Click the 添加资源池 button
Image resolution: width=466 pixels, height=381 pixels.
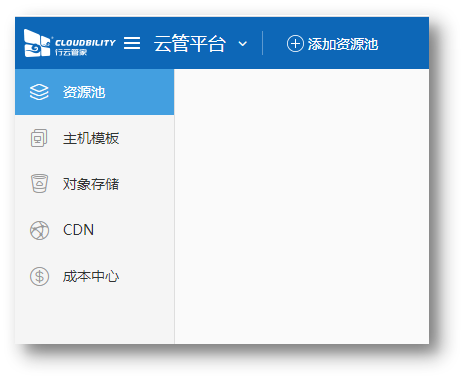(x=332, y=44)
